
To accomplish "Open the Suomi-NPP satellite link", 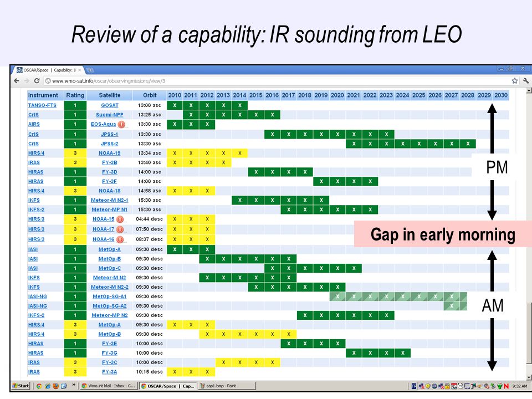I will click(110, 115).
